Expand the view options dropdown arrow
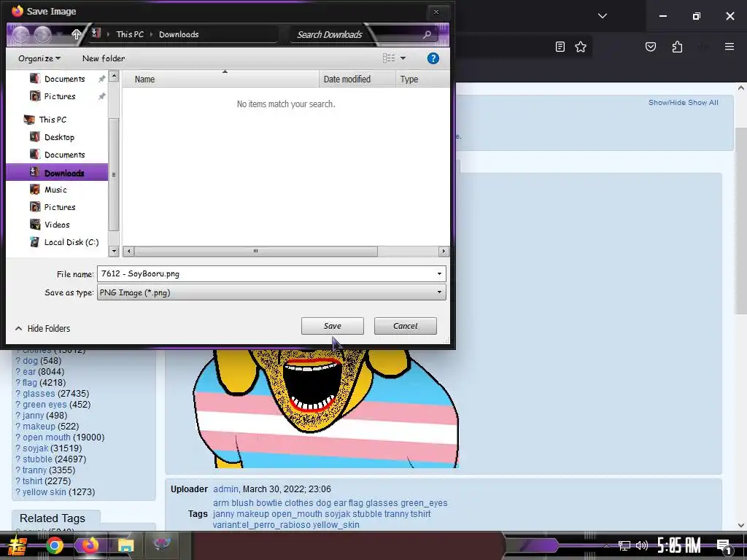Screen dimensions: 747x560 (x=403, y=58)
